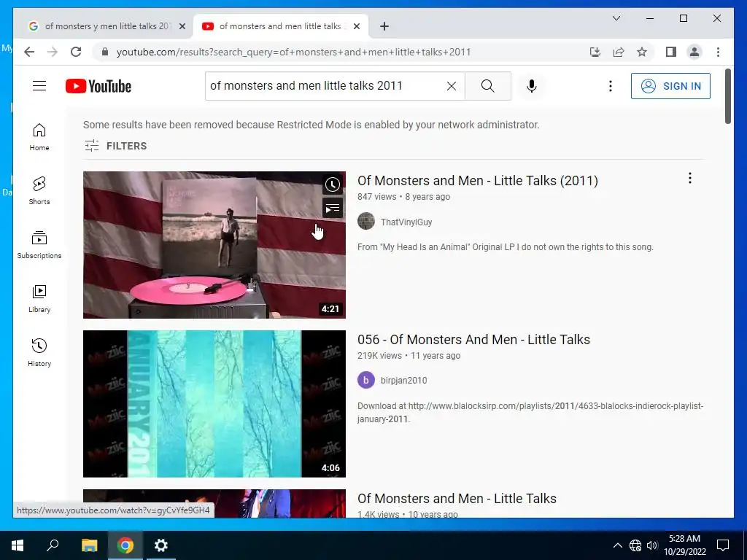Open more actions for Little Talks (2011) result
Image resolution: width=747 pixels, height=560 pixels.
tap(690, 179)
